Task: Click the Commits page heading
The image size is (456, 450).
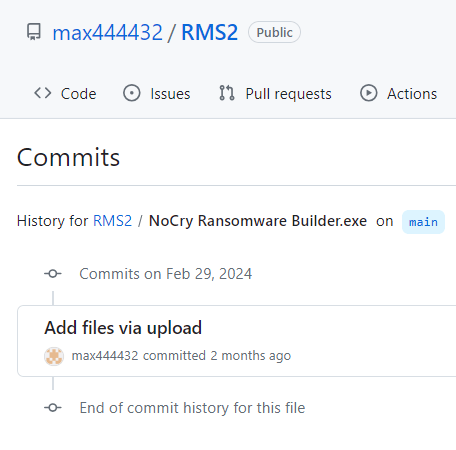Action: click(68, 157)
